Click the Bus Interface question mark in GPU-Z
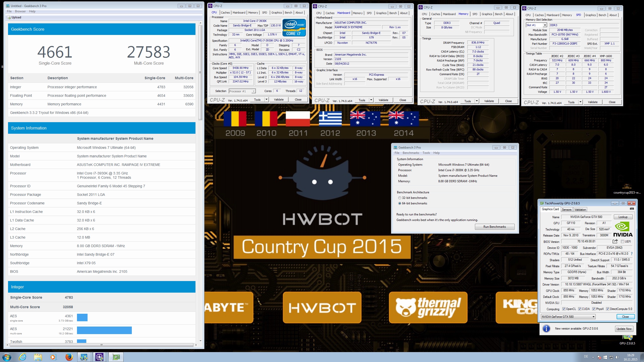This screenshot has width=644, height=362. [631, 254]
